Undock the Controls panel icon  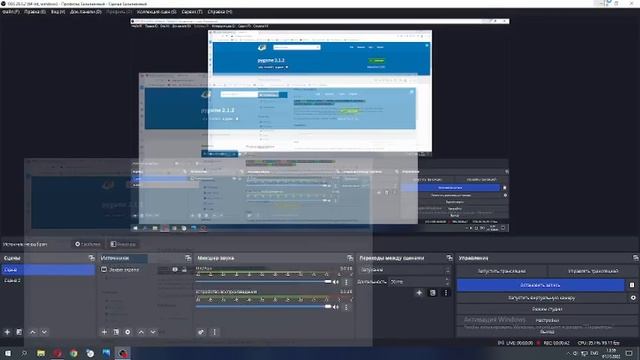pyautogui.click(x=636, y=258)
